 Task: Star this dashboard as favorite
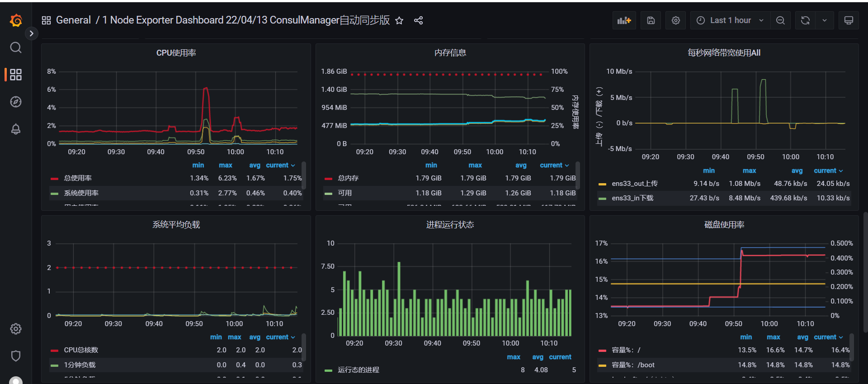click(x=399, y=20)
